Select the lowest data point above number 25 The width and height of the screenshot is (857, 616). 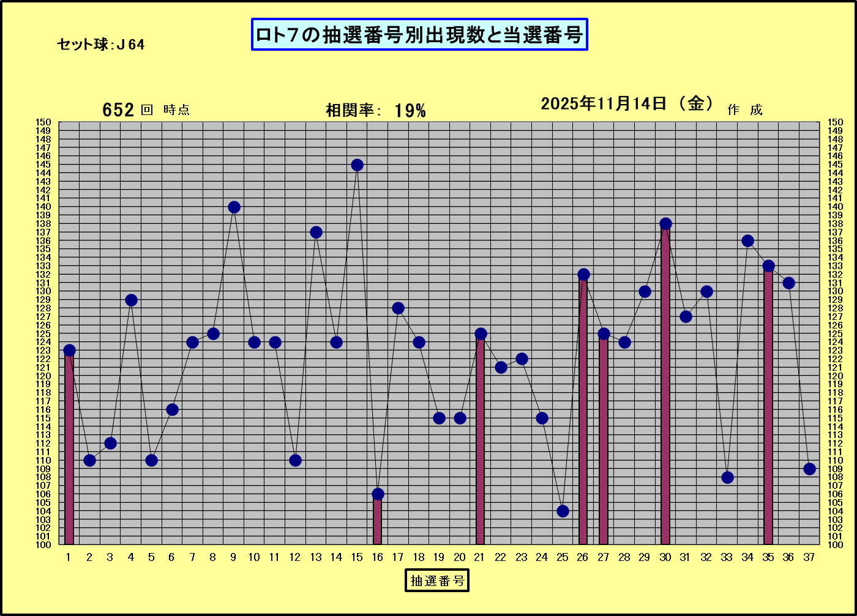pyautogui.click(x=563, y=511)
